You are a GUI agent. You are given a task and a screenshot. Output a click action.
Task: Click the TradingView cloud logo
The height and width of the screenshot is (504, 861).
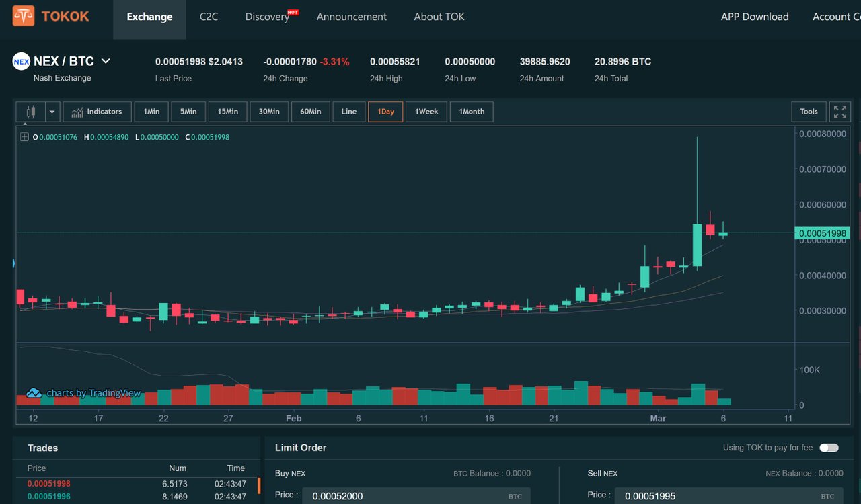[34, 393]
